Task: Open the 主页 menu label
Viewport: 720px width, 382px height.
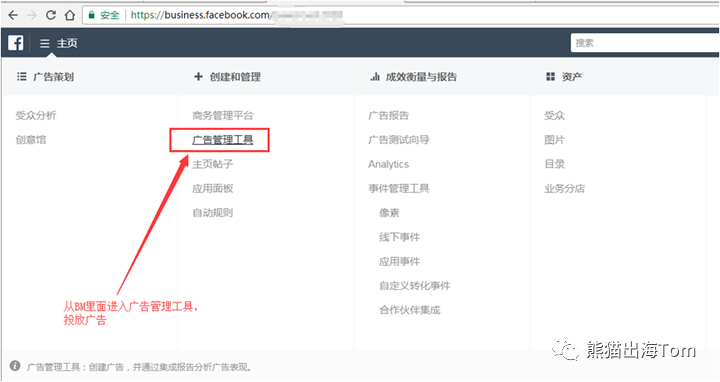Action: tap(67, 43)
